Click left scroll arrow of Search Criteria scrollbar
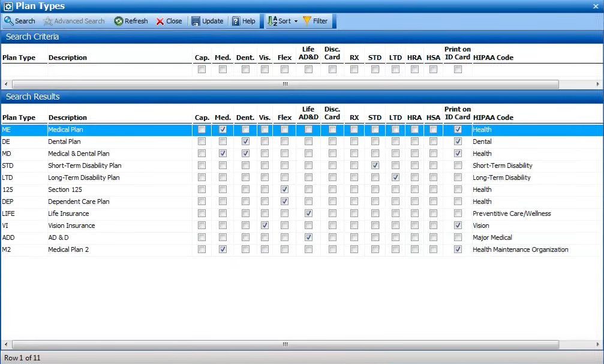This screenshot has height=364, width=604. pos(6,84)
